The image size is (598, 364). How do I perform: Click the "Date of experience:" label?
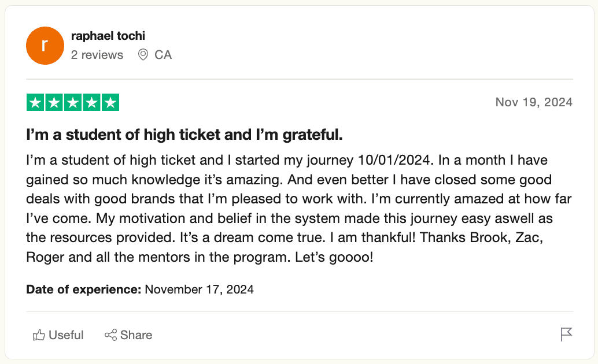84,289
